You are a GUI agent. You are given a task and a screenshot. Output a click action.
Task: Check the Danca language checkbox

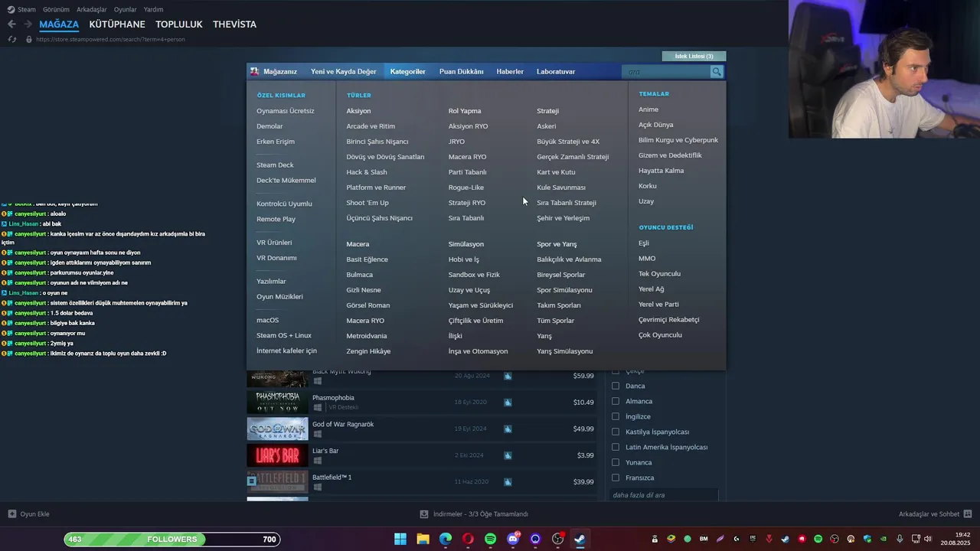(615, 386)
